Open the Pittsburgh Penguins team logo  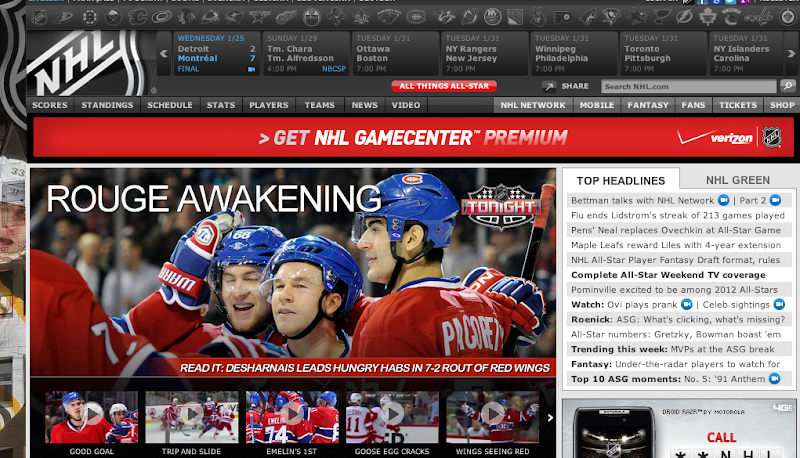coord(611,17)
